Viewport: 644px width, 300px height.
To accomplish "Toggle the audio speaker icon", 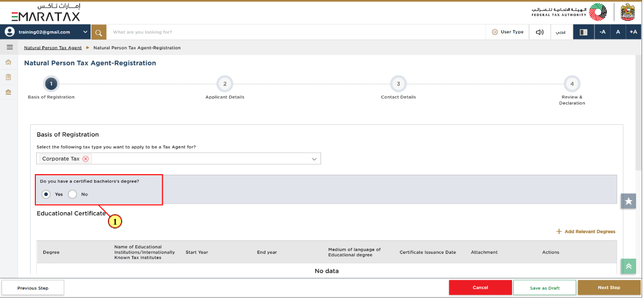I will (x=539, y=32).
